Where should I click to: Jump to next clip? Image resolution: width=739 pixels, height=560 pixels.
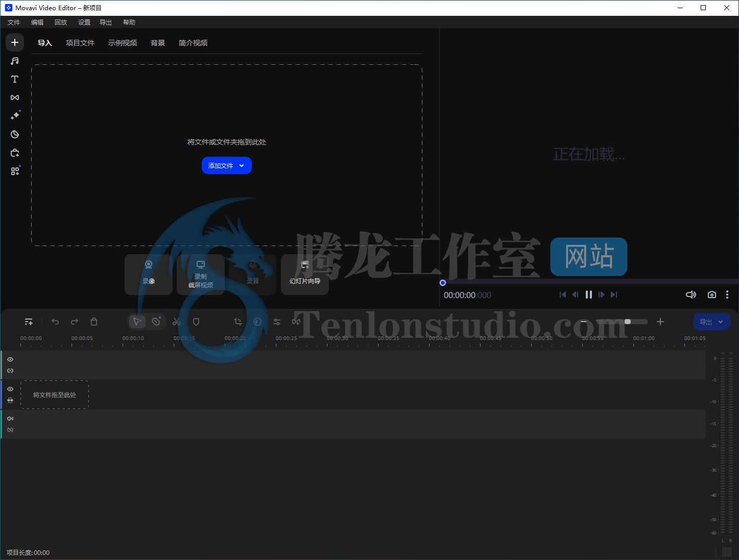click(x=614, y=295)
